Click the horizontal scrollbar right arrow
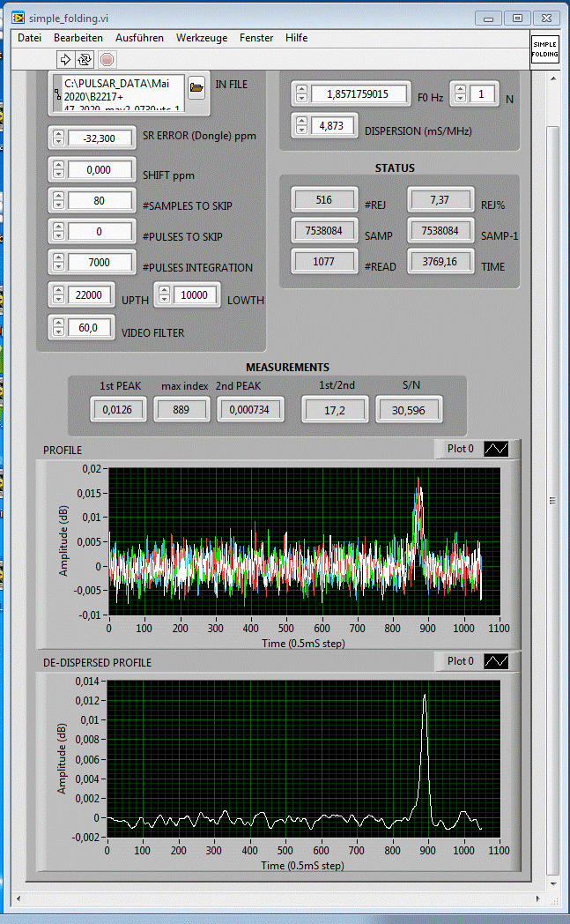Image resolution: width=570 pixels, height=924 pixels. 537,898
